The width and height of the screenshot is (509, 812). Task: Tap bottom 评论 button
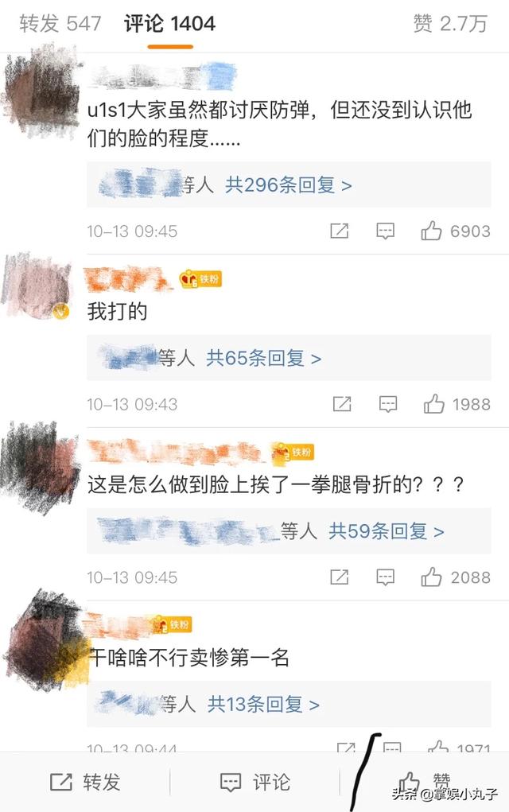254,782
